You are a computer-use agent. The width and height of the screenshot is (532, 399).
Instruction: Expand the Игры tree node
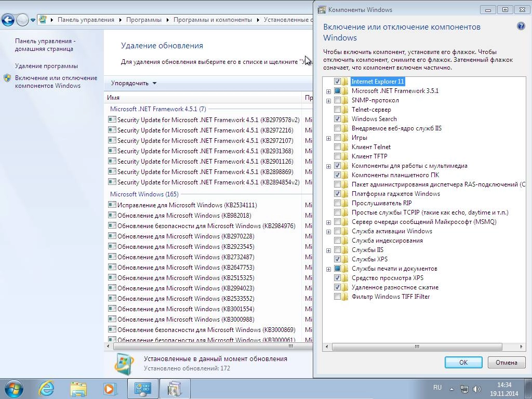[328, 138]
